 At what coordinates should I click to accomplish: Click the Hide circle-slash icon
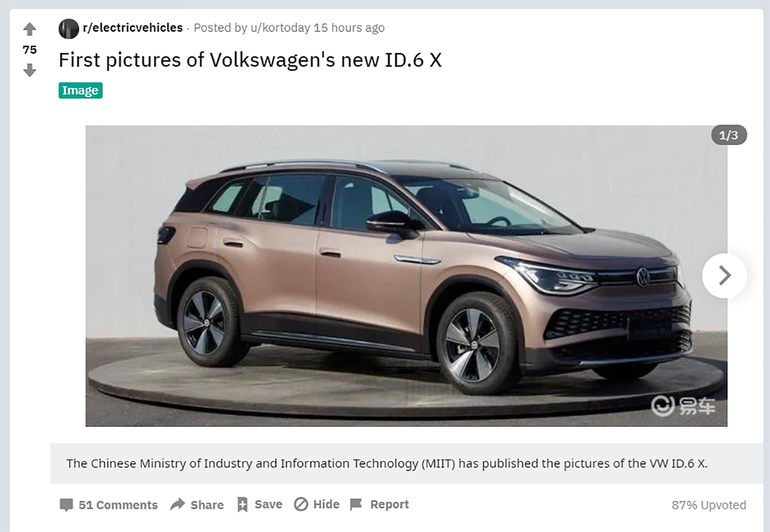pyautogui.click(x=301, y=504)
